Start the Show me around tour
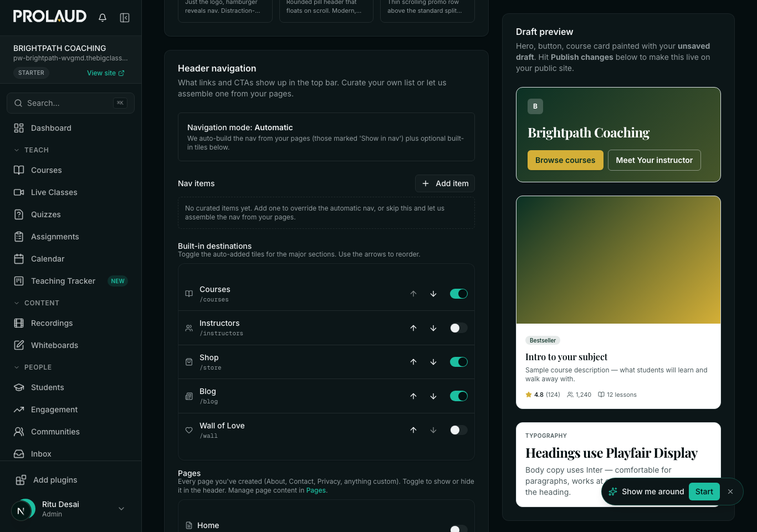Image resolution: width=757 pixels, height=532 pixels. point(704,492)
